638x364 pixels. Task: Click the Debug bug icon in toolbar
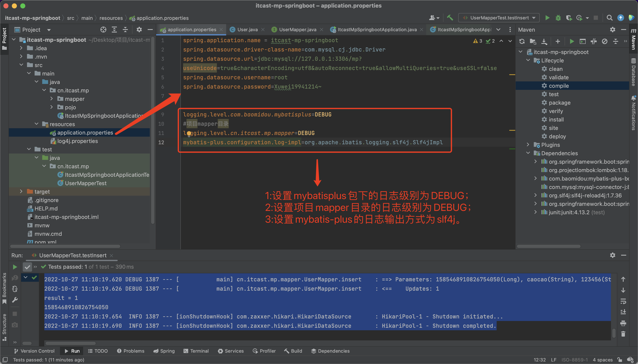558,18
